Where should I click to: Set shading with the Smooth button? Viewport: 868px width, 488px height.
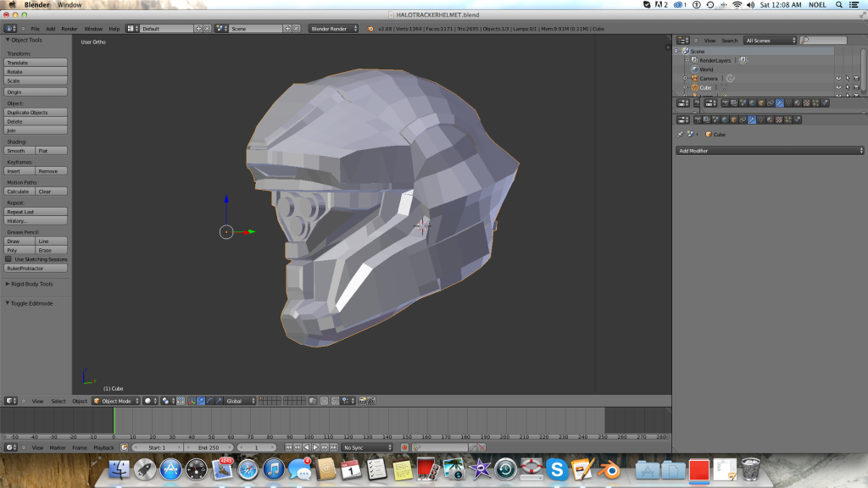19,151
